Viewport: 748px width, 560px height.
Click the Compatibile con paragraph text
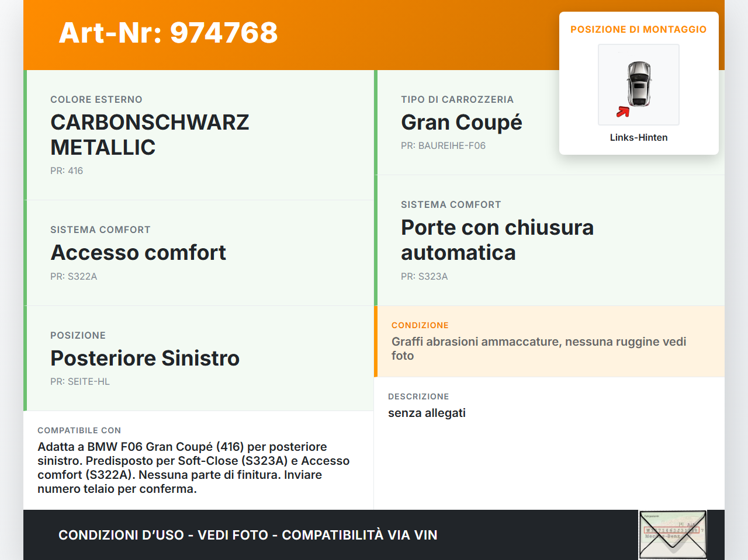click(x=193, y=468)
